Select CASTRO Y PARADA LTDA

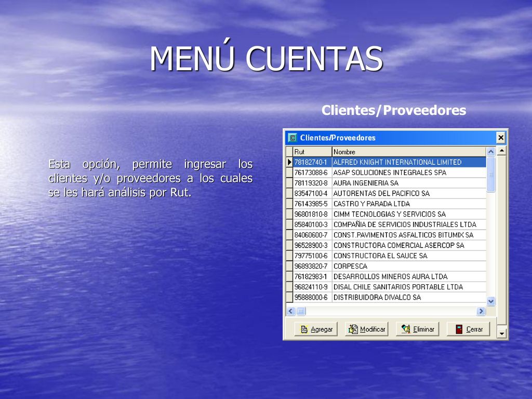[x=409, y=204]
